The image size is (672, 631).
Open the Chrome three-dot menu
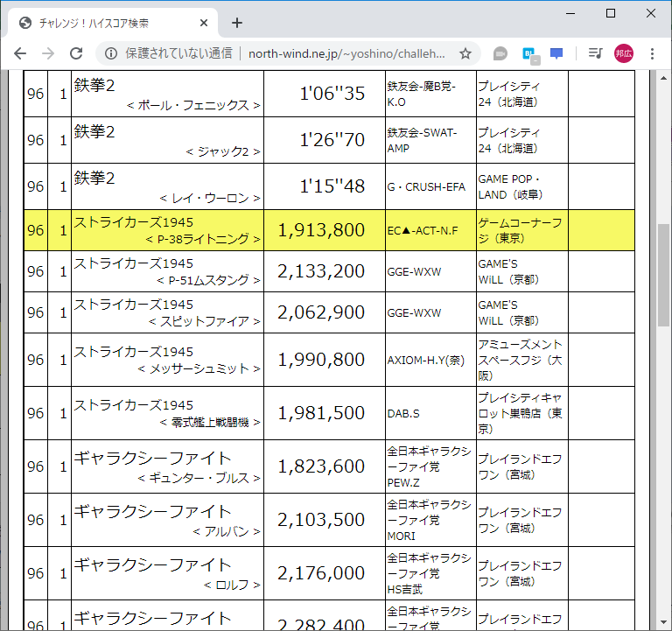tap(652, 53)
